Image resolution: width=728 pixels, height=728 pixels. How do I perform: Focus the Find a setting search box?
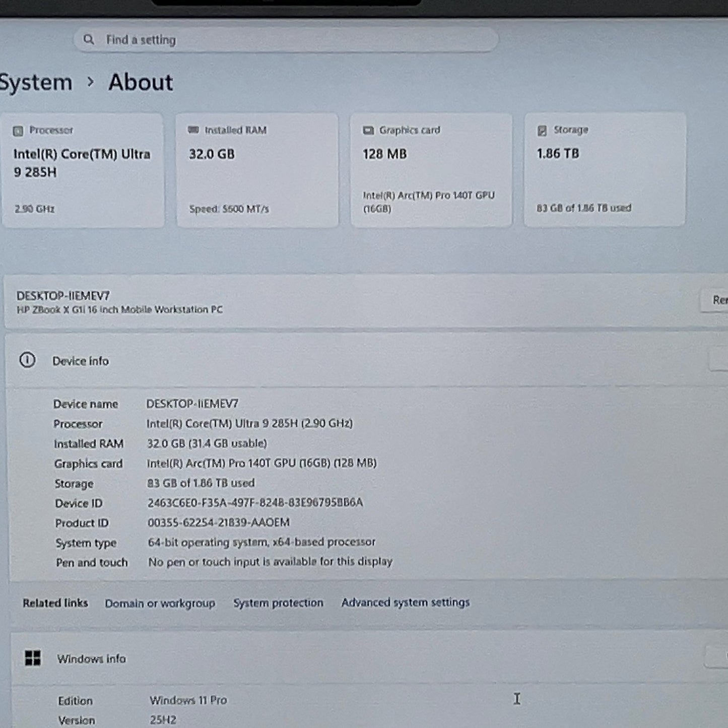click(286, 39)
